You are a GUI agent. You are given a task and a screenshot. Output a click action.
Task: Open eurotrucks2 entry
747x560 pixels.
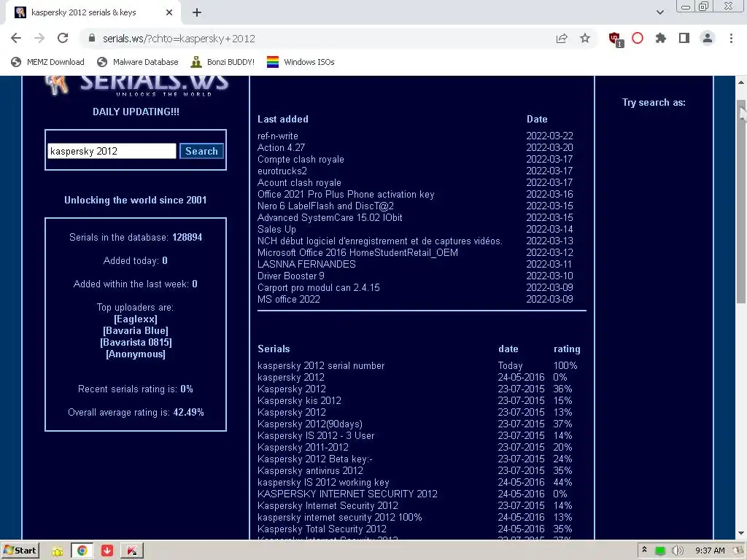pyautogui.click(x=282, y=171)
